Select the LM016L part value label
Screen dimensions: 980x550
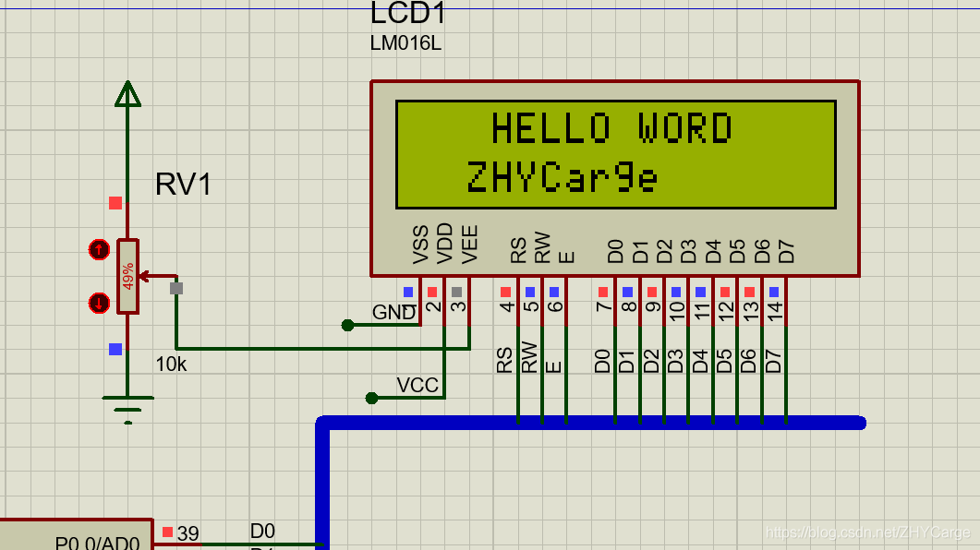click(405, 43)
